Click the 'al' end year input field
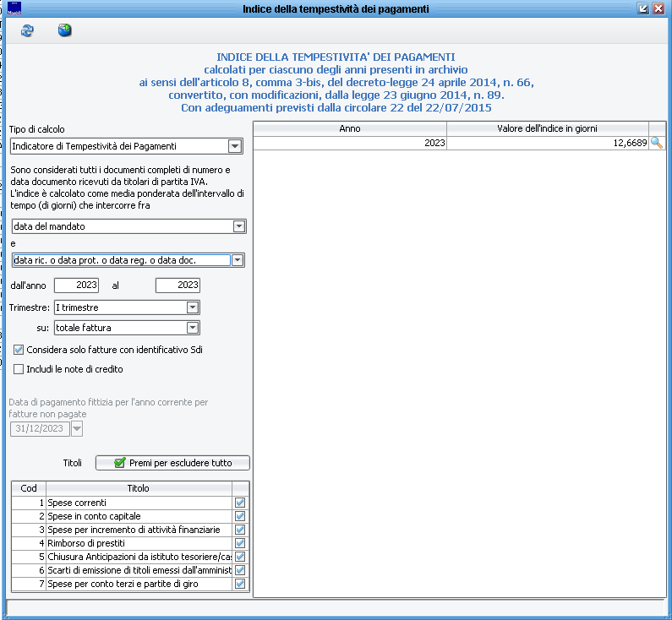The image size is (672, 620). coord(178,286)
